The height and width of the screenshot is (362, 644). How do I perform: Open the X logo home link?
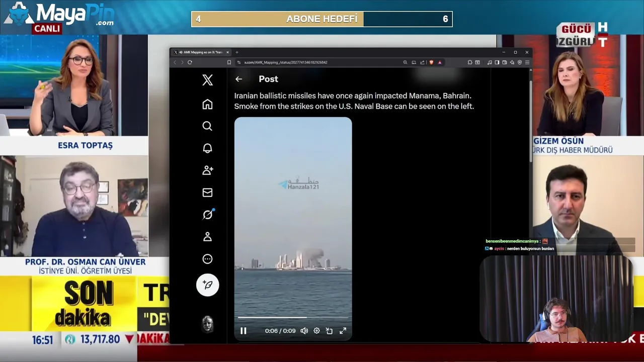point(207,80)
